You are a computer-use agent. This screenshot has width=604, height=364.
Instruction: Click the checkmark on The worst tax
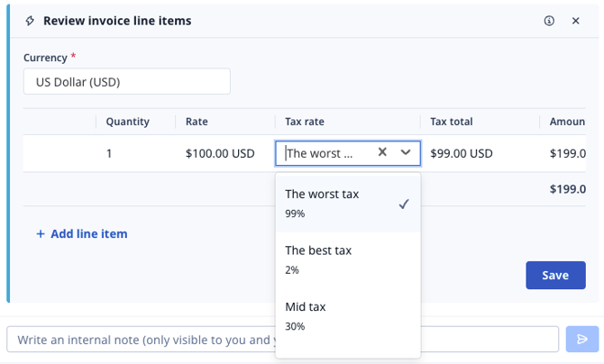pos(404,204)
